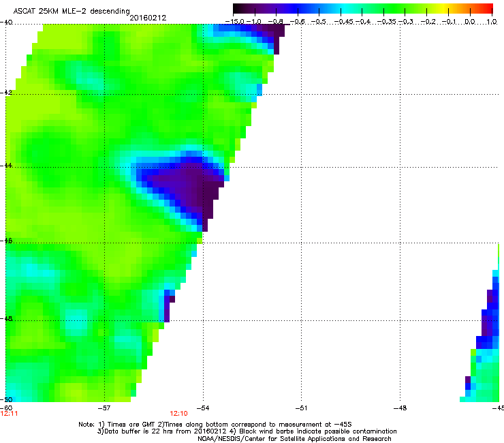Click the red color-bar end near 1.0
Screen dimensions: 504x443
click(x=488, y=9)
